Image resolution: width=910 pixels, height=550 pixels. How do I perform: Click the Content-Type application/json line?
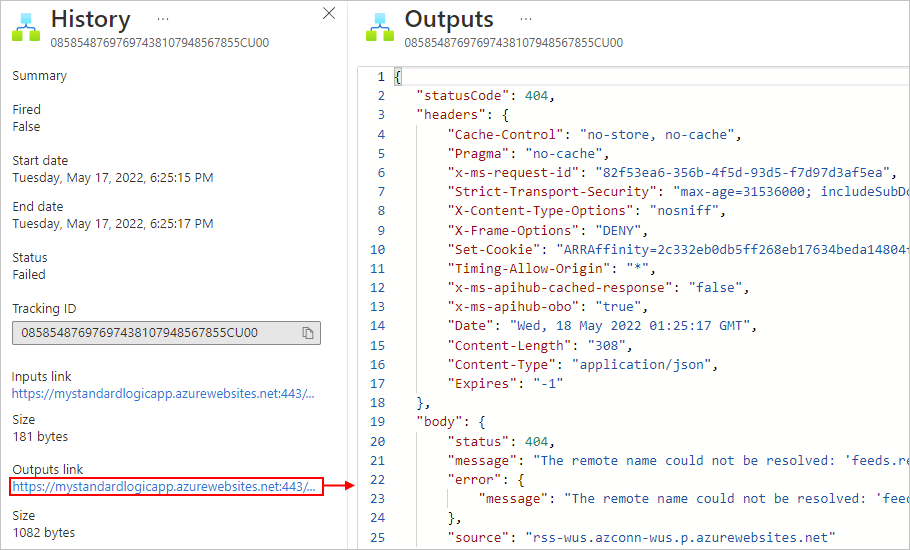tap(583, 364)
